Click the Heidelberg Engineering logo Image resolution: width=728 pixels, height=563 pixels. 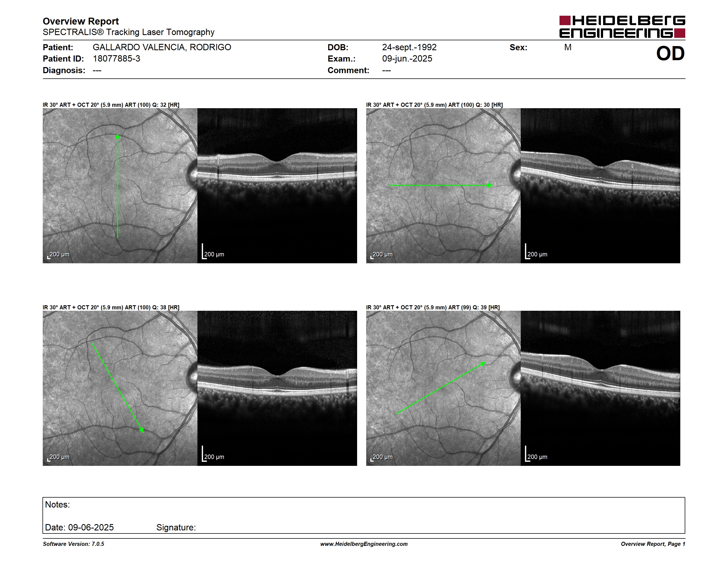pos(622,27)
